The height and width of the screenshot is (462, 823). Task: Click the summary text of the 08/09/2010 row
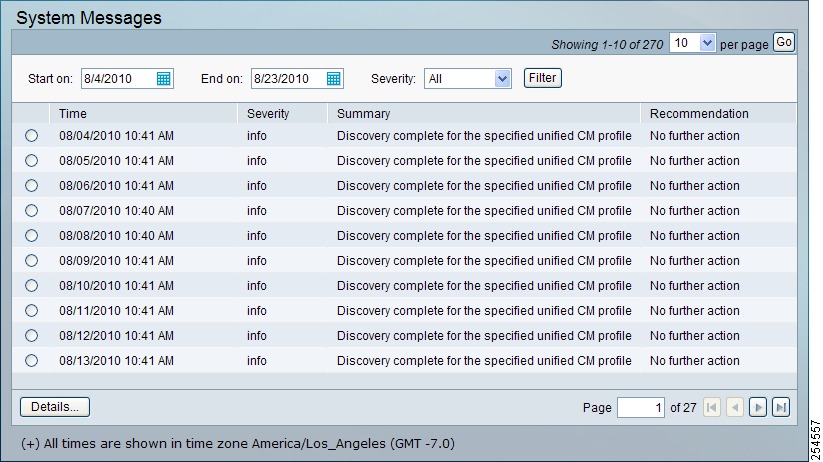coord(484,261)
